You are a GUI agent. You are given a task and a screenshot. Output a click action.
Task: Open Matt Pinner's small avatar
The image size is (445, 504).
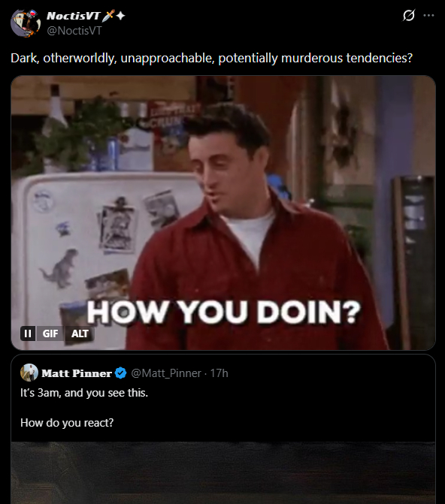coord(29,373)
